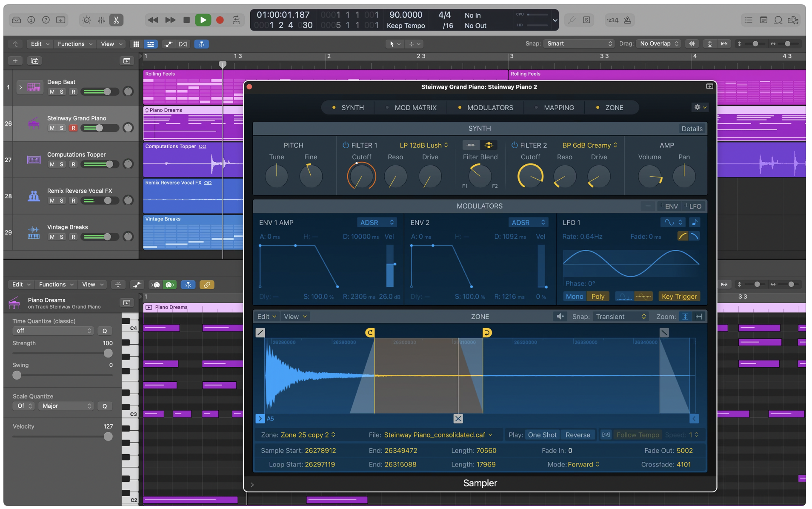The width and height of the screenshot is (812, 509).
Task: Open Filter 1 type LP 12dB Lush dropdown
Action: coord(424,145)
